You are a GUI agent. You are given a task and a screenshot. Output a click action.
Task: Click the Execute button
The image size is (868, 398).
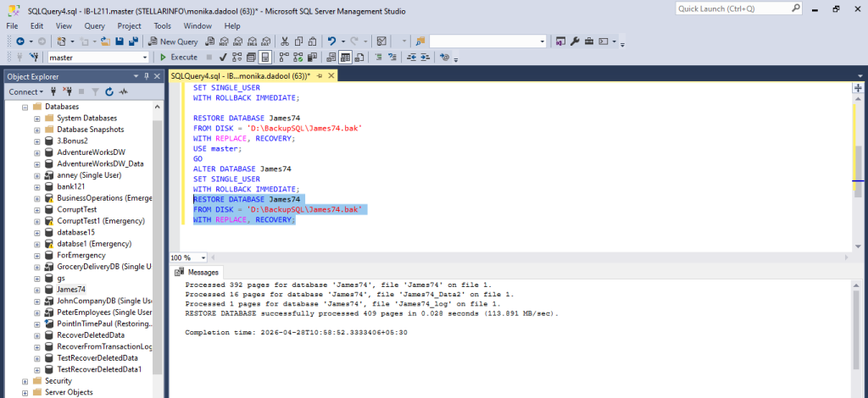(179, 57)
